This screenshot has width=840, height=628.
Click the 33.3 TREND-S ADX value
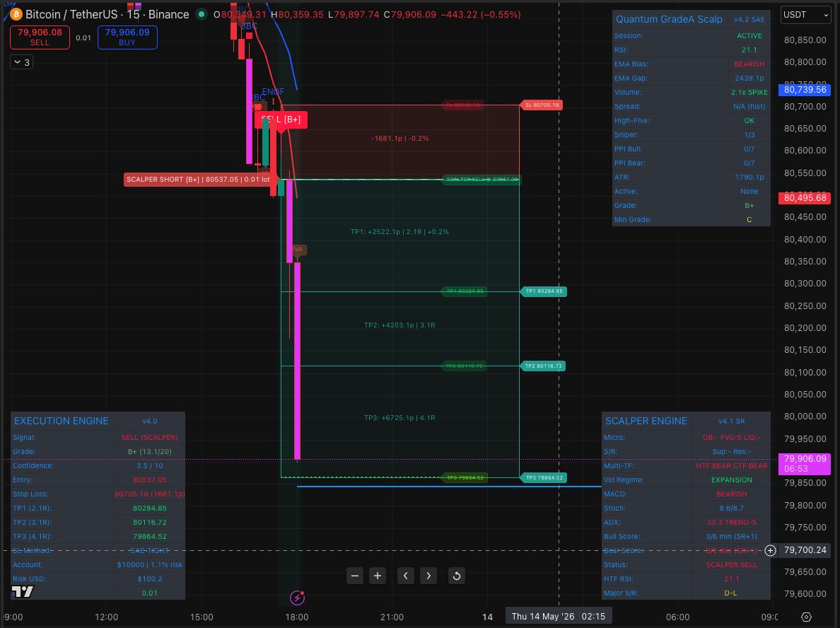(x=731, y=523)
